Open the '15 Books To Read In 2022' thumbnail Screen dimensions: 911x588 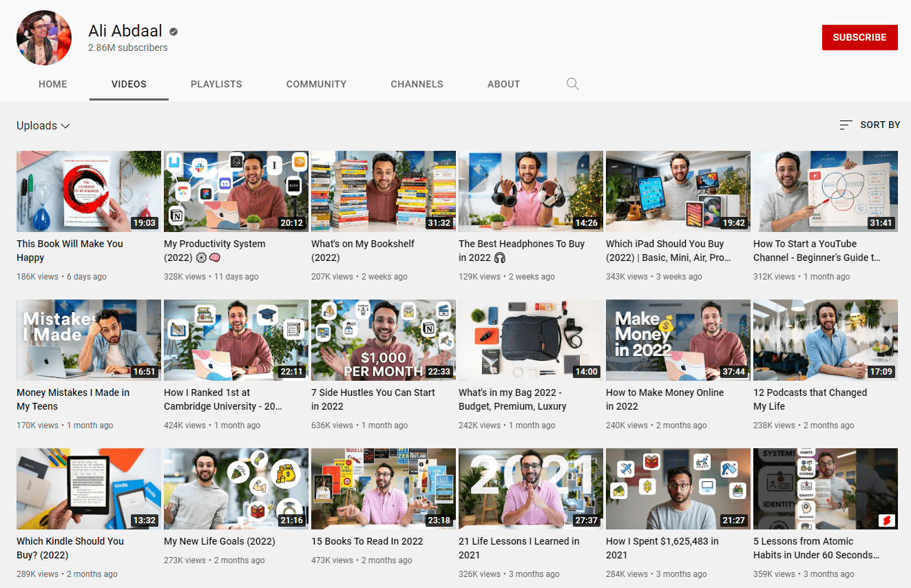[x=384, y=489]
